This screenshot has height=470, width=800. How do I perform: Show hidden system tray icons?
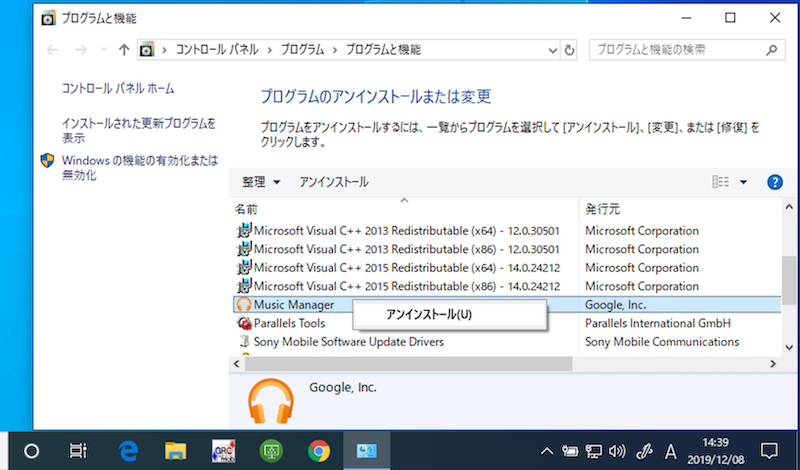pos(547,451)
